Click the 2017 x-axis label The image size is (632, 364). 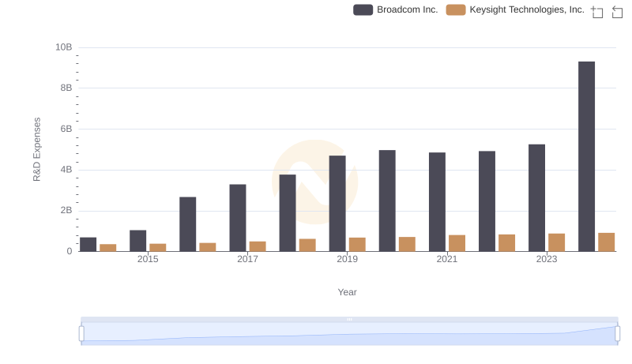[x=247, y=259]
